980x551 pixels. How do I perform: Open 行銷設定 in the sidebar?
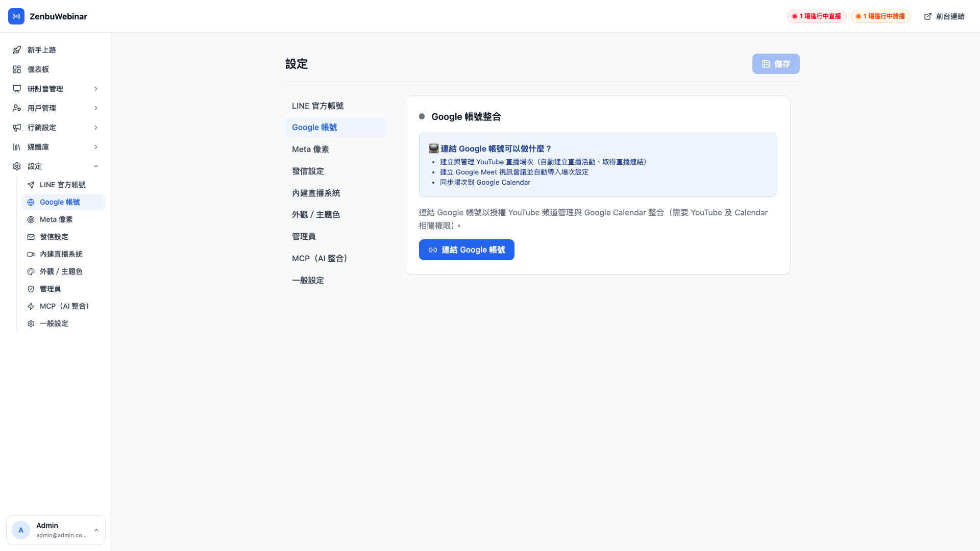point(56,128)
